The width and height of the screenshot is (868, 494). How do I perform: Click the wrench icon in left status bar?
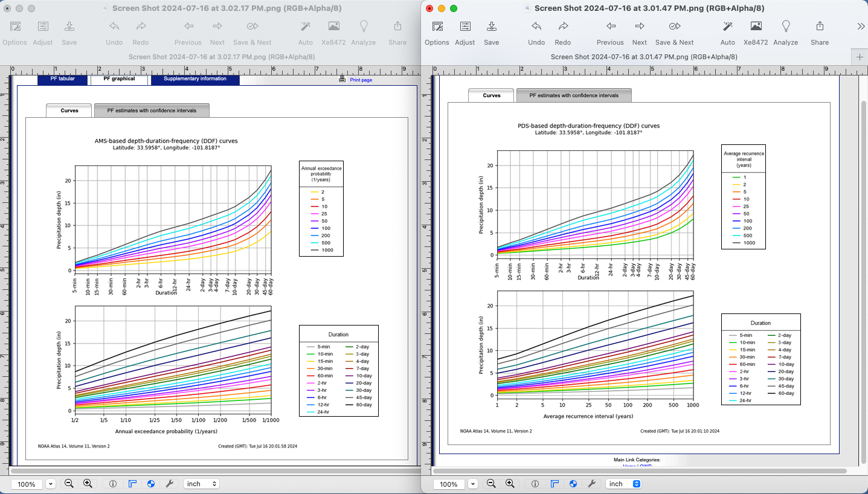pos(170,484)
